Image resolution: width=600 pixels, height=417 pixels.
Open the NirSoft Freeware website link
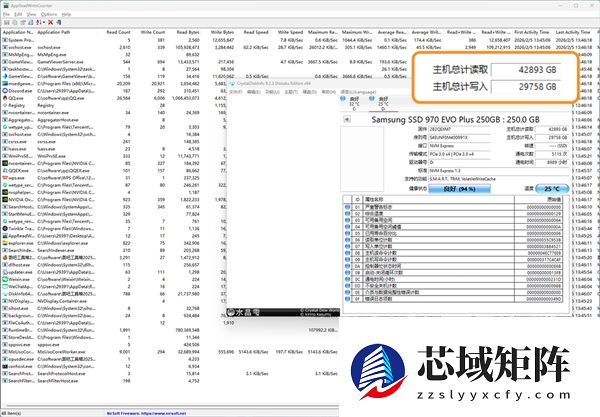coord(146,413)
